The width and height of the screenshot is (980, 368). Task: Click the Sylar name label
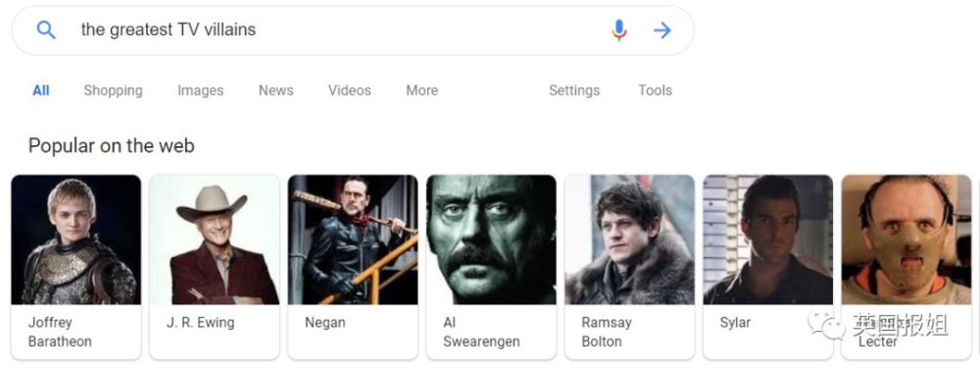tap(735, 323)
